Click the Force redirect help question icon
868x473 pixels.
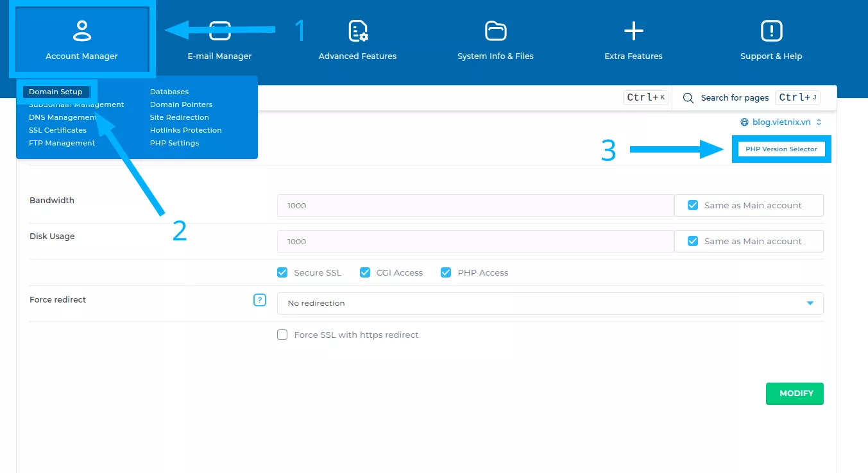259,300
